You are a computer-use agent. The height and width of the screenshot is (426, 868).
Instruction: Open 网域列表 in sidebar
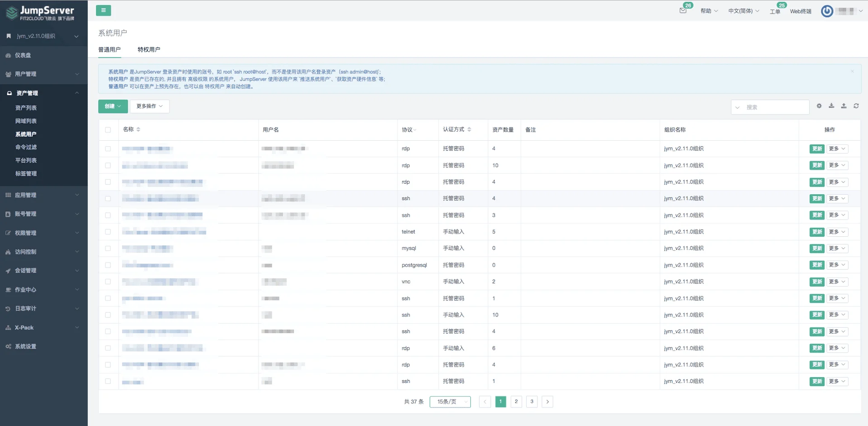26,121
